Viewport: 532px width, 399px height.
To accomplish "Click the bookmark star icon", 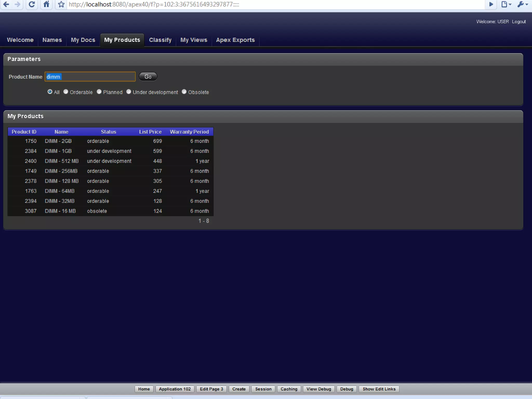I will [61, 4].
